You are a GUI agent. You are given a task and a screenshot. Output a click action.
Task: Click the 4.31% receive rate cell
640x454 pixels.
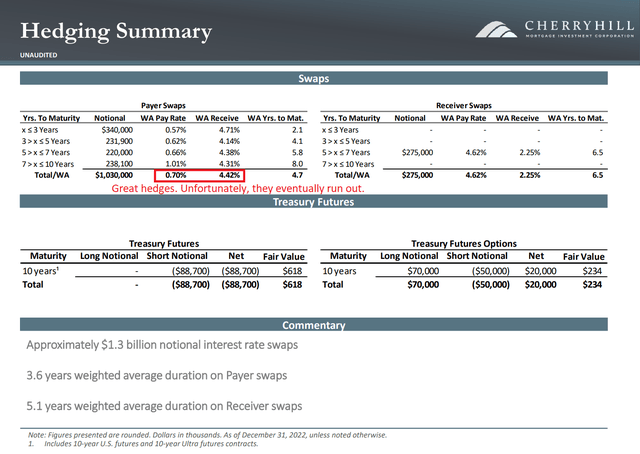click(229, 164)
